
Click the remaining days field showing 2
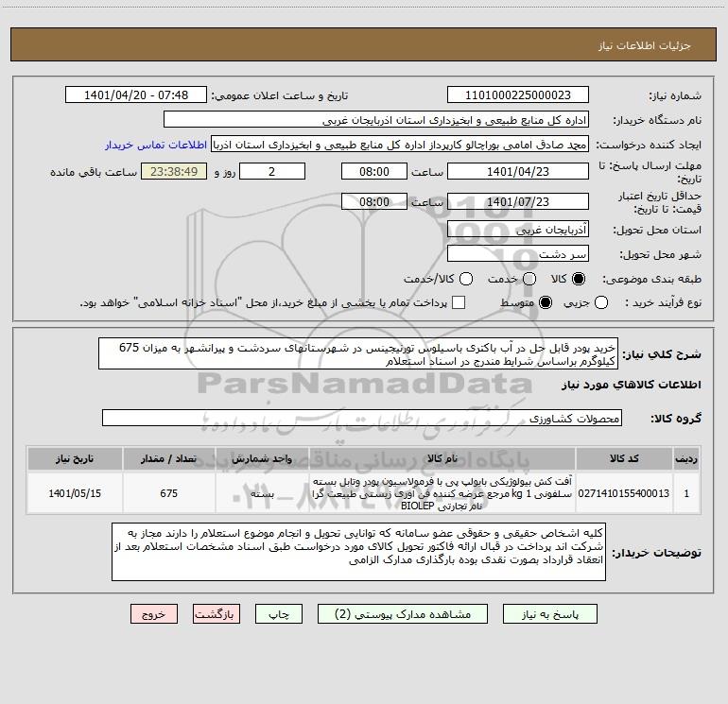272,171
